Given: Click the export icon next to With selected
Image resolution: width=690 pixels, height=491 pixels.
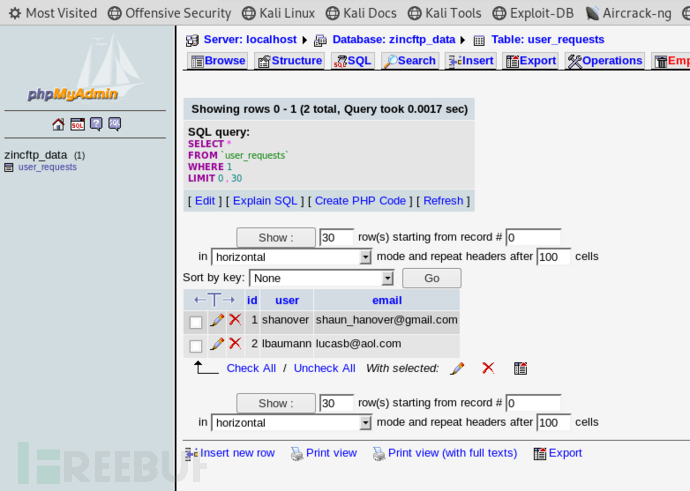Looking at the screenshot, I should [x=520, y=368].
